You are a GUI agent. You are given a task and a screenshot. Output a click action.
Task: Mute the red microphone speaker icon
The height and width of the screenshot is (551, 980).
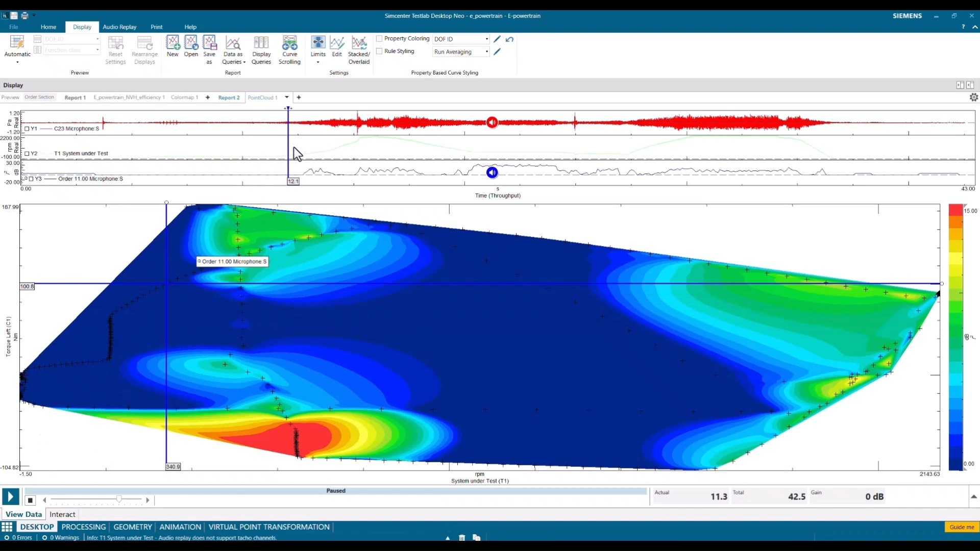(x=492, y=122)
